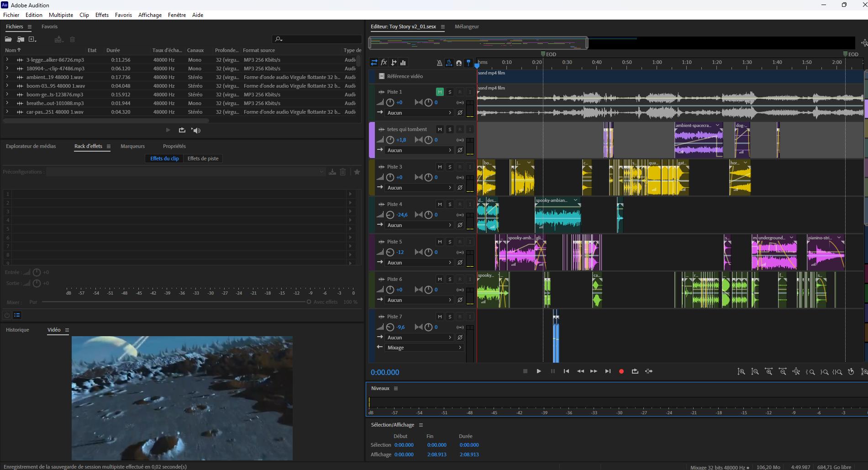Save effects preset star icon
The height and width of the screenshot is (470, 868).
[357, 172]
